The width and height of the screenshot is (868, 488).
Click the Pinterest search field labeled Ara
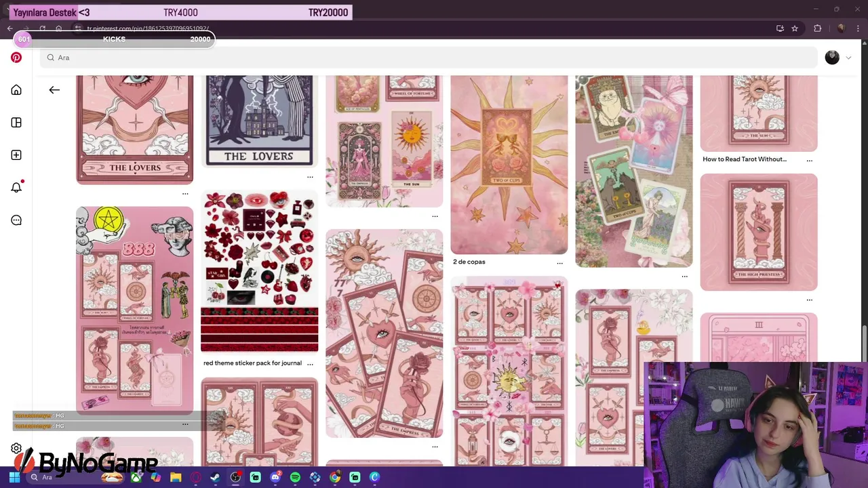pos(429,58)
